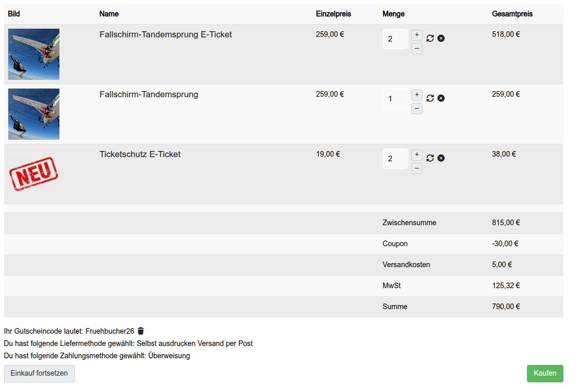Remove Fallschirm-Tandemsprung E-Ticket from cart

pyautogui.click(x=441, y=38)
